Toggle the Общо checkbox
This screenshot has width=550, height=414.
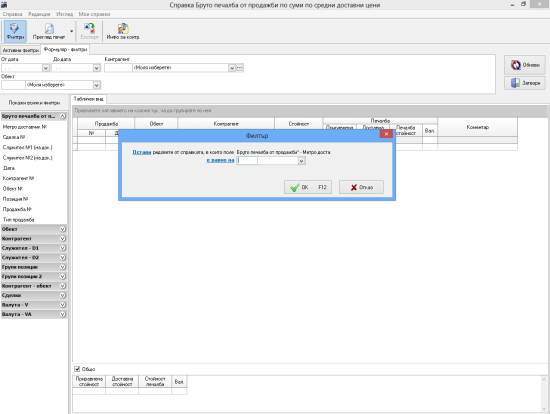pos(77,369)
